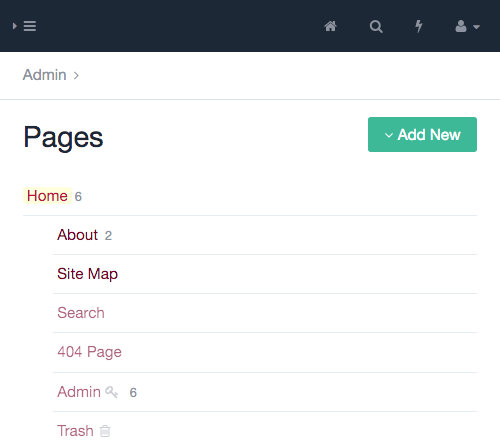Click the children count beside Home
The image size is (500, 448).
pyautogui.click(x=78, y=197)
